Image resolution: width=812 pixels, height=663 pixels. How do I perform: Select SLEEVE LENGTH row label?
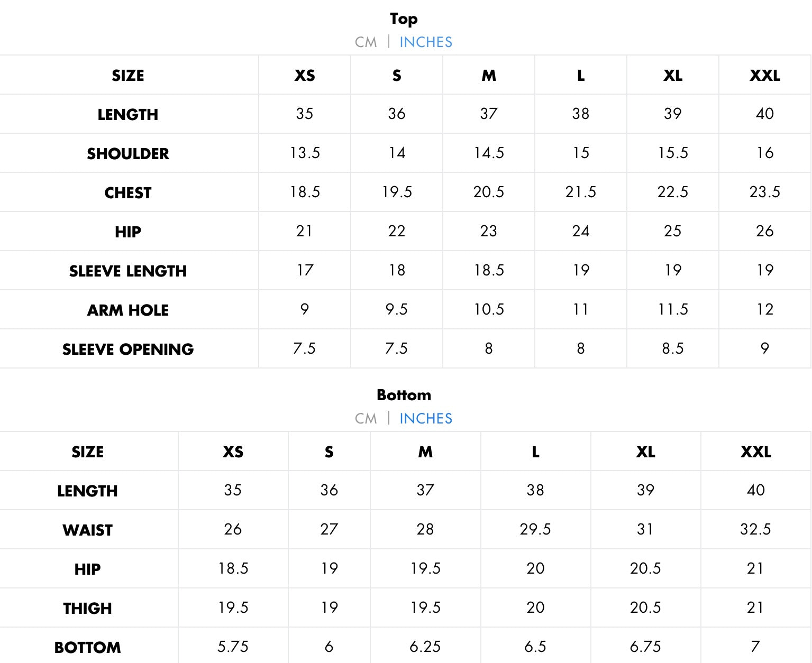128,271
